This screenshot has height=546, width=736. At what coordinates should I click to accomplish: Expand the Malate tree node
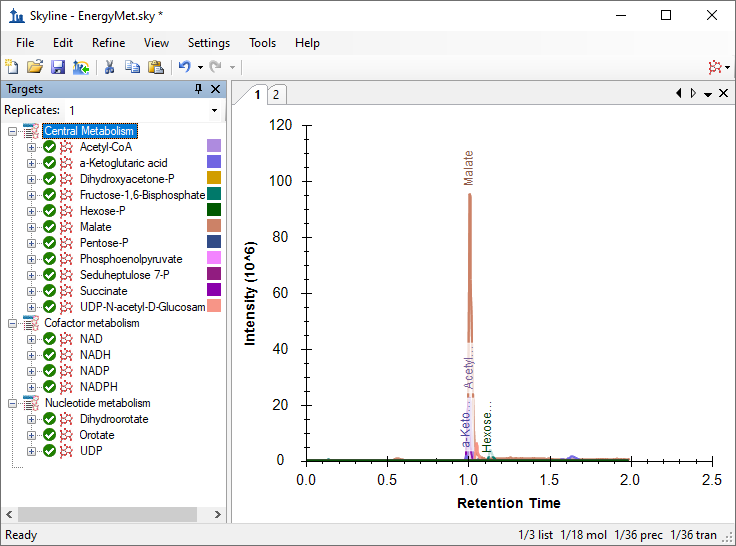(x=31, y=227)
